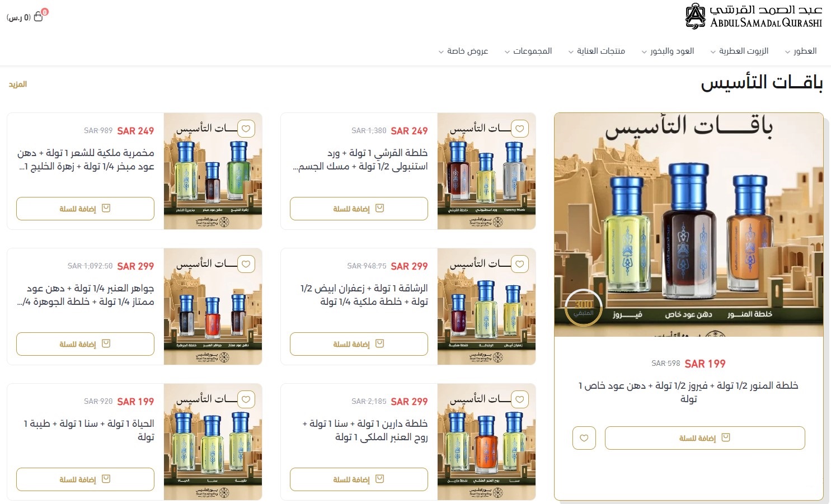
Task: Open the large featured باقات التأسيس product image
Action: (x=689, y=225)
